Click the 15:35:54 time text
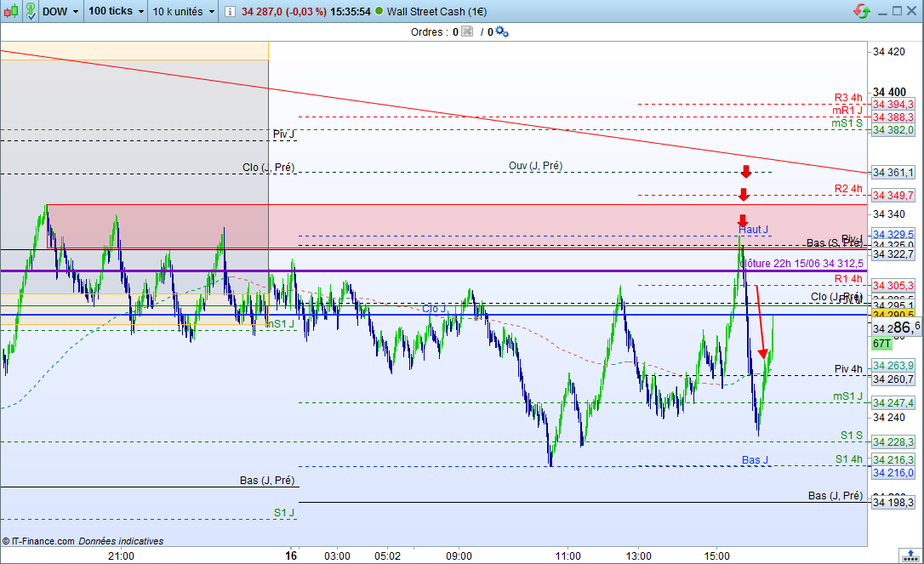 coord(350,12)
